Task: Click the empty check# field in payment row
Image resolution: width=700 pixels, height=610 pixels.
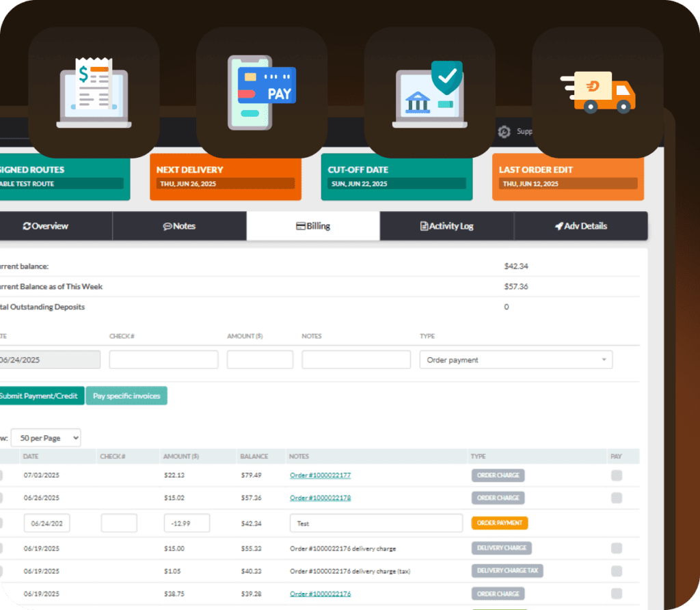Action: click(119, 523)
